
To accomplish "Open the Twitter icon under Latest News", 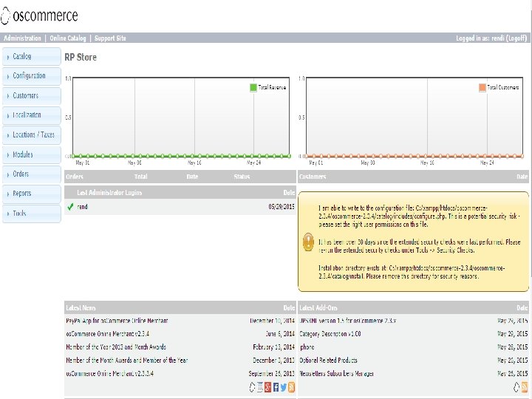I will pos(283,386).
